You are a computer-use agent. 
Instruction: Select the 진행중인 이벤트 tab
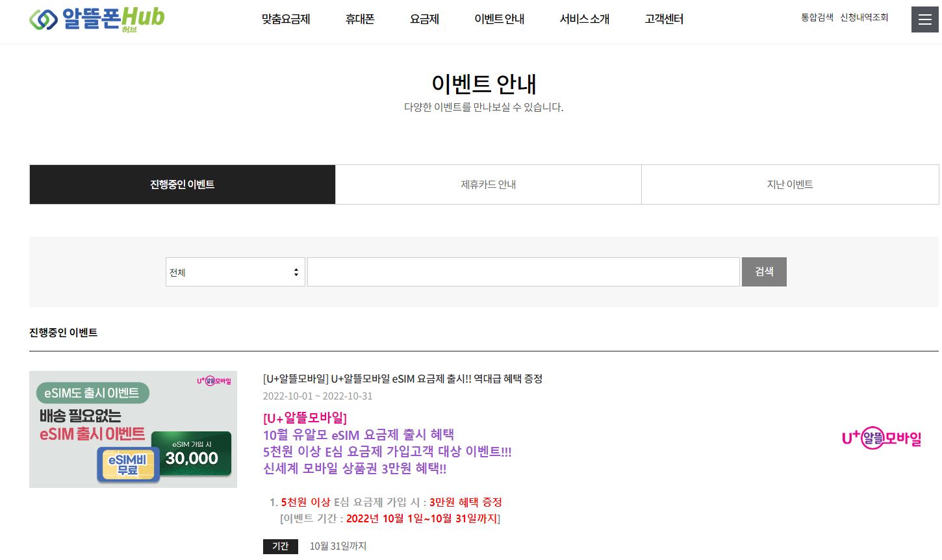point(183,185)
